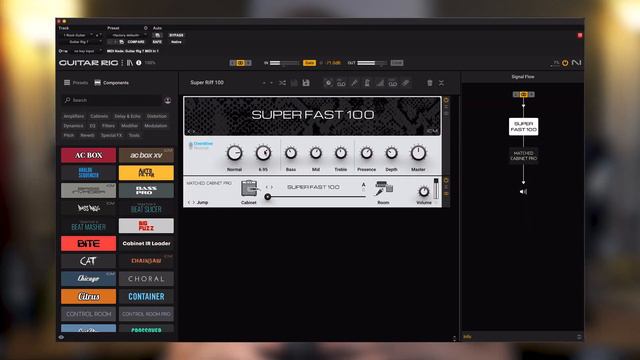Switch to the Presets tab
640x360 pixels.
[x=76, y=82]
